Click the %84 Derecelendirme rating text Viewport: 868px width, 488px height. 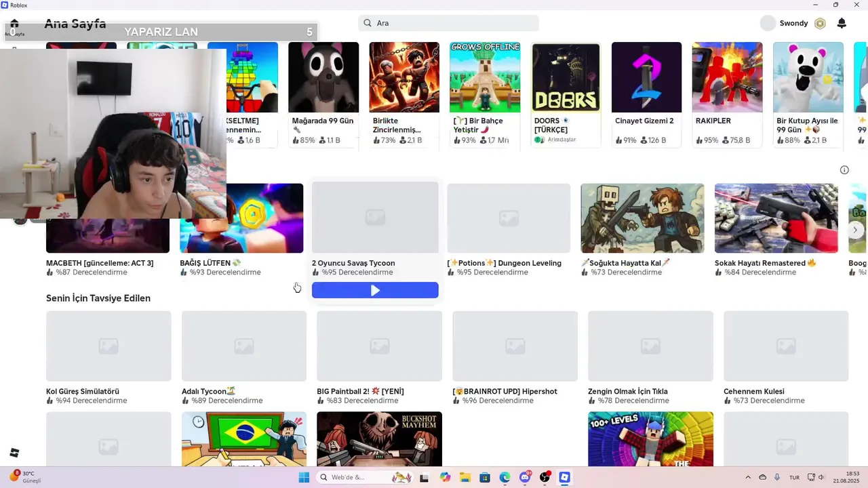760,272
